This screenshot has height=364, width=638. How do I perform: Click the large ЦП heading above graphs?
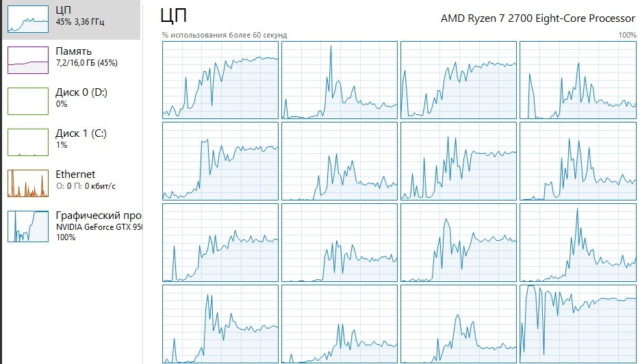coord(173,16)
